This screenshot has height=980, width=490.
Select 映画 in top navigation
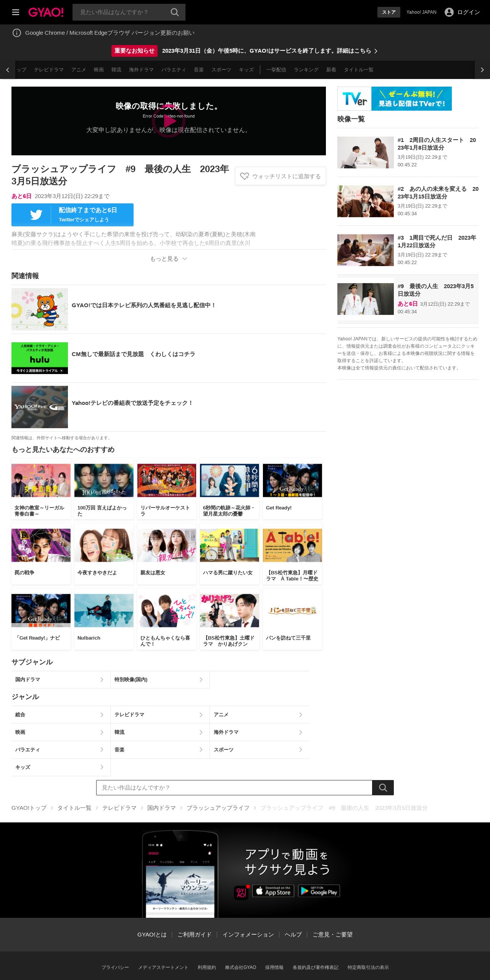pyautogui.click(x=99, y=70)
